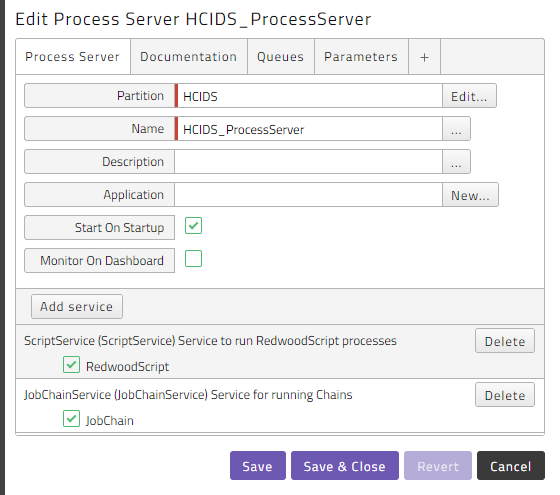This screenshot has width=560, height=495.
Task: Click the JobChain label text
Action: tap(110, 421)
